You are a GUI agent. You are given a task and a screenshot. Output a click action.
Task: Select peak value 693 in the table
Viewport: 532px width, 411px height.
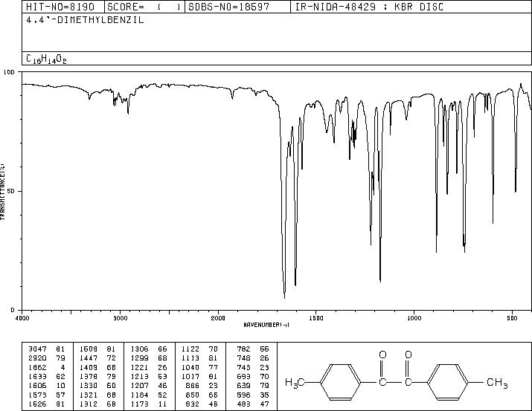(x=243, y=376)
